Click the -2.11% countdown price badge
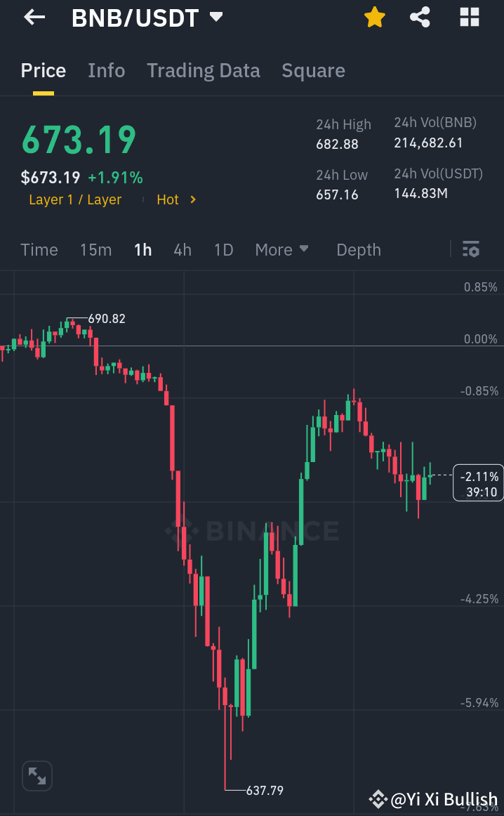The width and height of the screenshot is (504, 816). point(478,483)
